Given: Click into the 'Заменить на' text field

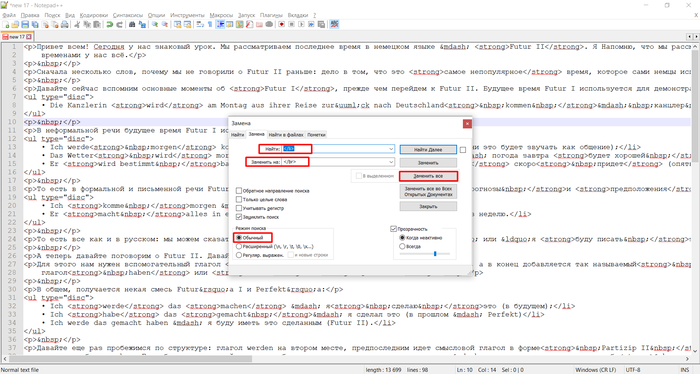Looking at the screenshot, I should click(x=338, y=162).
